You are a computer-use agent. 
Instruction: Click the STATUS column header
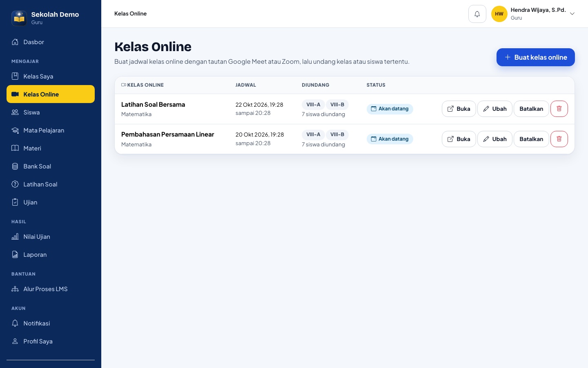coord(376,85)
